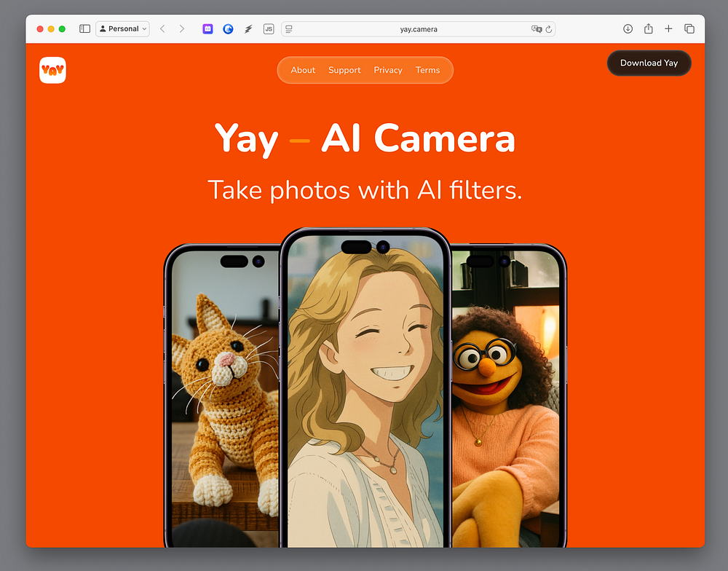Open the page reader menu icon in address bar

289,29
